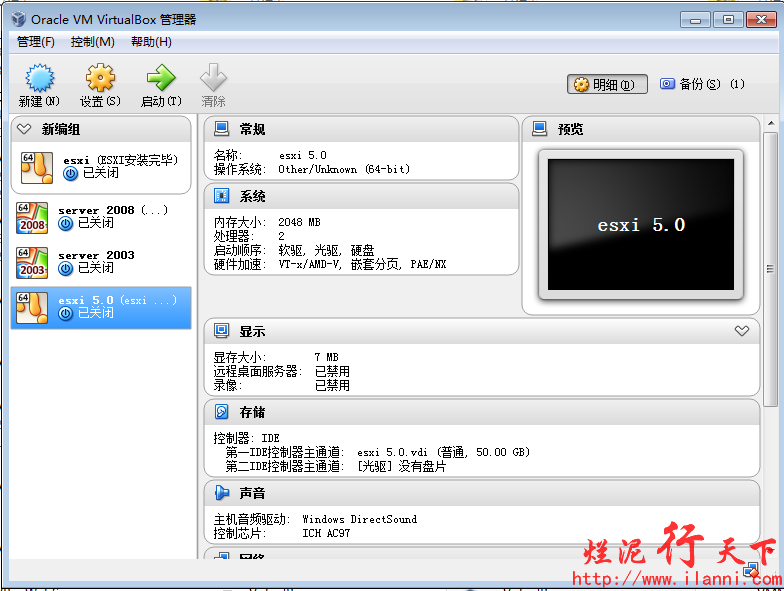Open the 管理(F) menu

pos(36,42)
